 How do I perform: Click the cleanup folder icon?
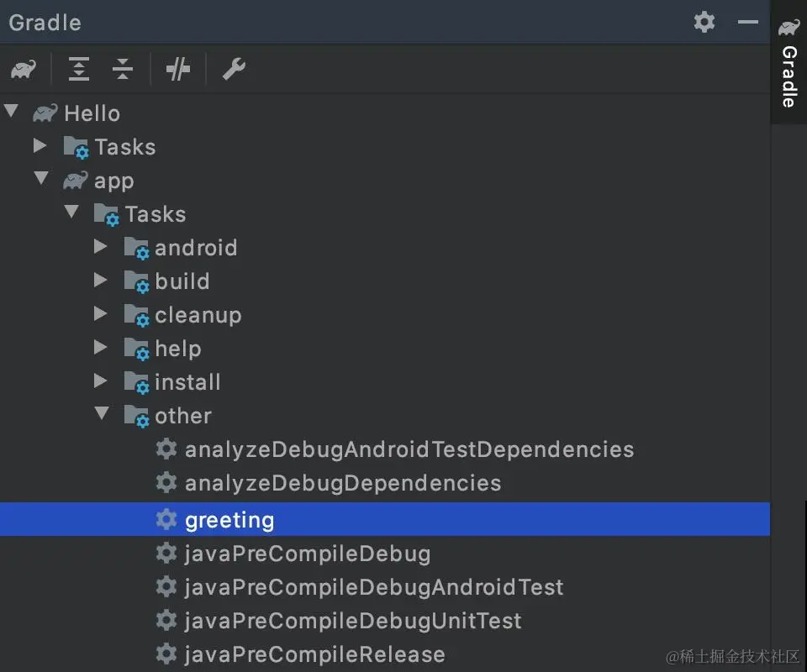click(x=137, y=315)
